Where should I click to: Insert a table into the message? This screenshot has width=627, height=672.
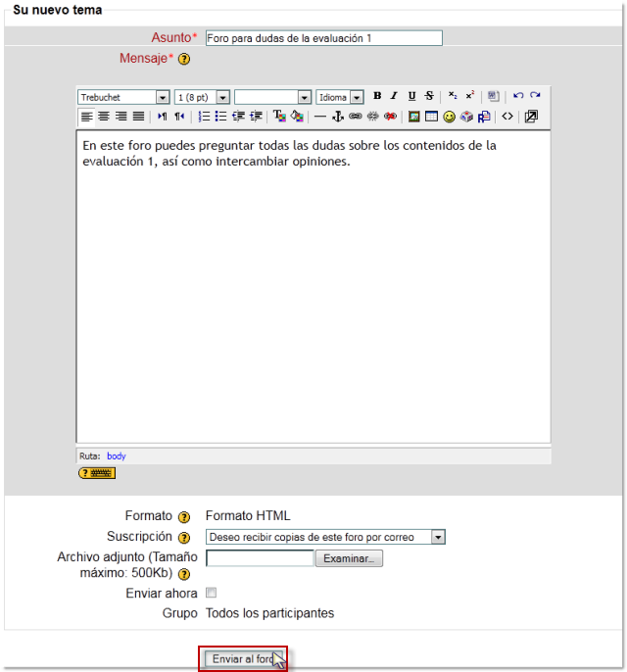click(431, 117)
